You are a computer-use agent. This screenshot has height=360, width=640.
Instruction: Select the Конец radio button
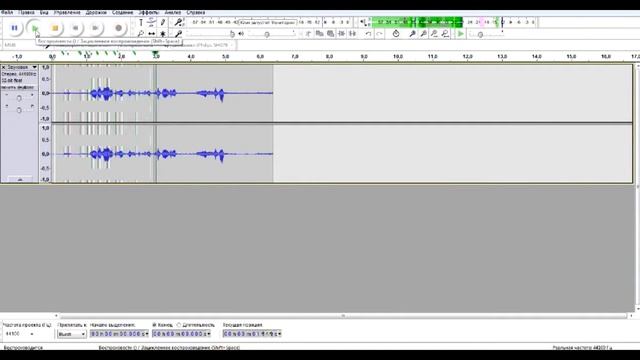(154, 325)
